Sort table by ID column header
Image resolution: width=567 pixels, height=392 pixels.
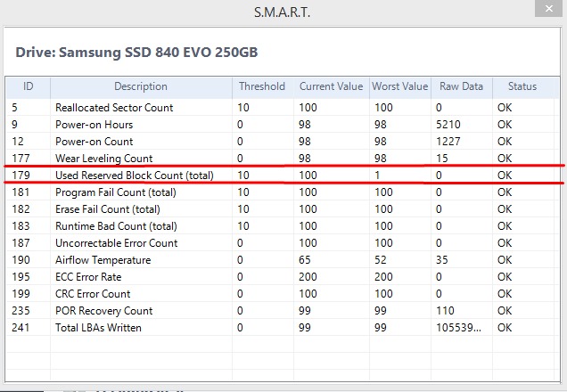[28, 86]
